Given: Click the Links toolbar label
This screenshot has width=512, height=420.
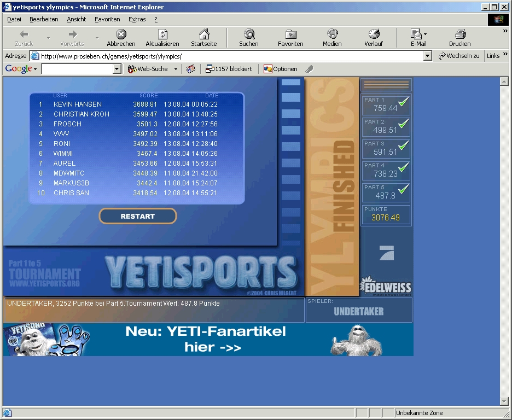Looking at the screenshot, I should (493, 56).
